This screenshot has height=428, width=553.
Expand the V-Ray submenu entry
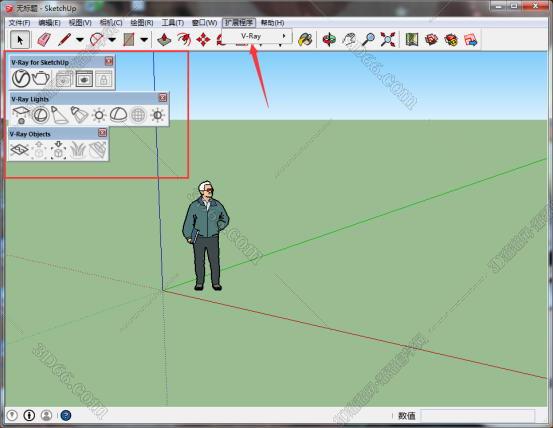click(257, 36)
